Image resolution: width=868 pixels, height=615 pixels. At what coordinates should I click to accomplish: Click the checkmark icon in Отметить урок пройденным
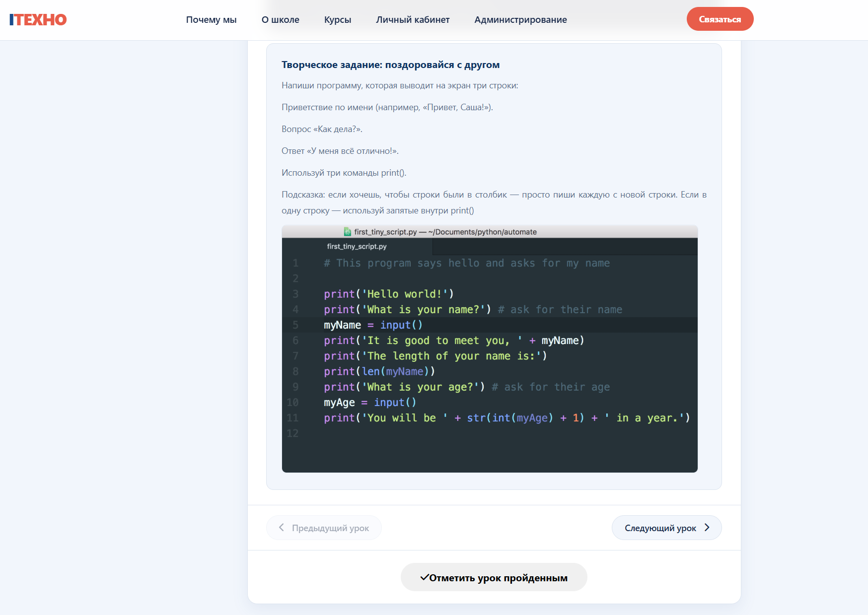[425, 577]
